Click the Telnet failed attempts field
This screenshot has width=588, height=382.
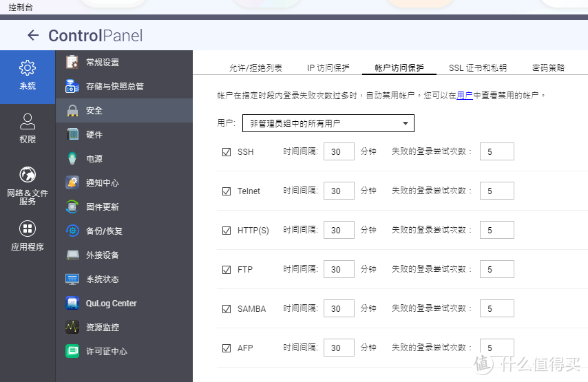(x=497, y=191)
